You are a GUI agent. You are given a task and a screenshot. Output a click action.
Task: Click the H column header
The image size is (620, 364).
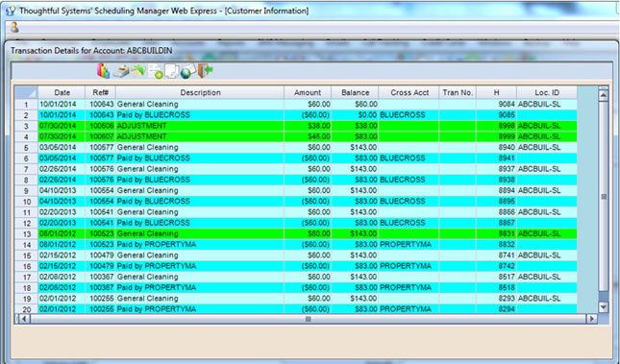click(x=496, y=92)
